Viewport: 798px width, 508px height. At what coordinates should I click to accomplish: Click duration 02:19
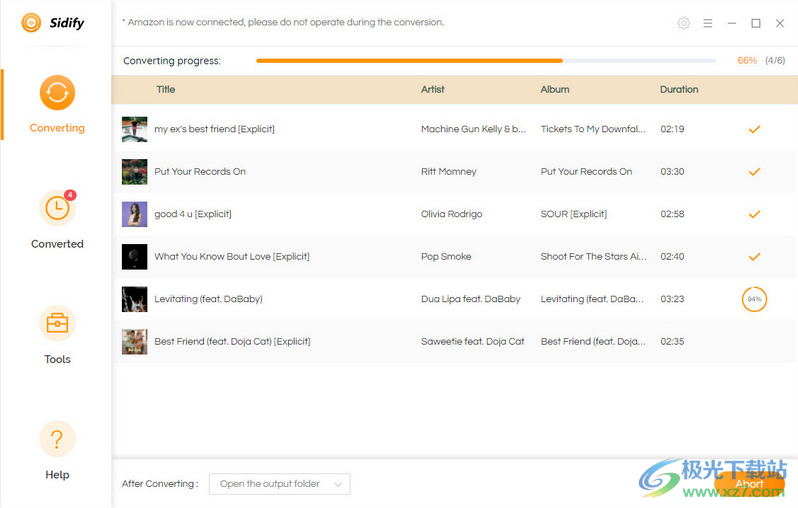click(x=672, y=129)
